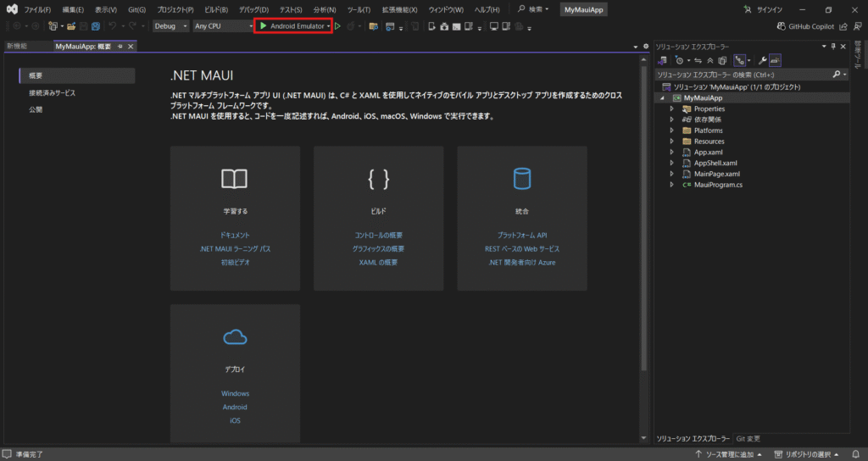Click the share icon beside GitHub Copilot
The image size is (868, 461).
pyautogui.click(x=843, y=26)
